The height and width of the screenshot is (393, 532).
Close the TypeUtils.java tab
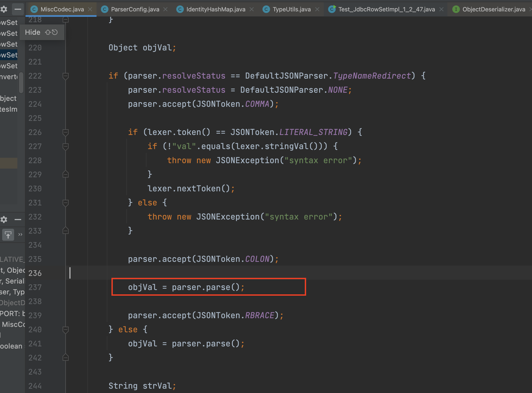click(x=317, y=9)
